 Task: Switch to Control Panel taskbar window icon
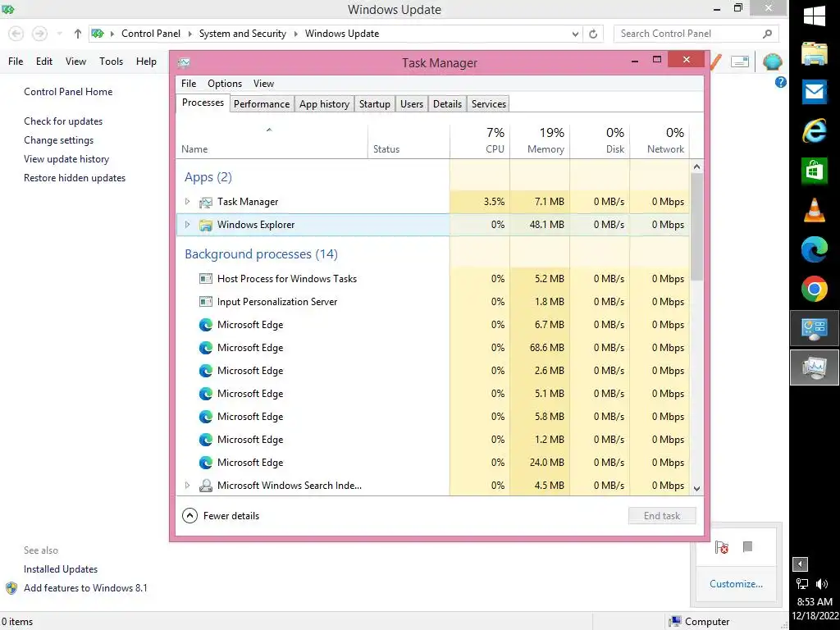click(x=815, y=328)
